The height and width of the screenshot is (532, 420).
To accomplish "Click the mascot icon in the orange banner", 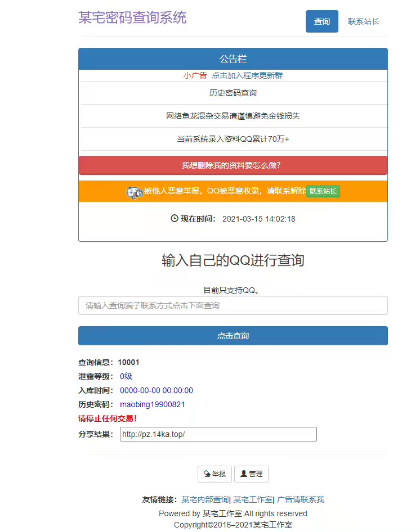I will click(134, 192).
